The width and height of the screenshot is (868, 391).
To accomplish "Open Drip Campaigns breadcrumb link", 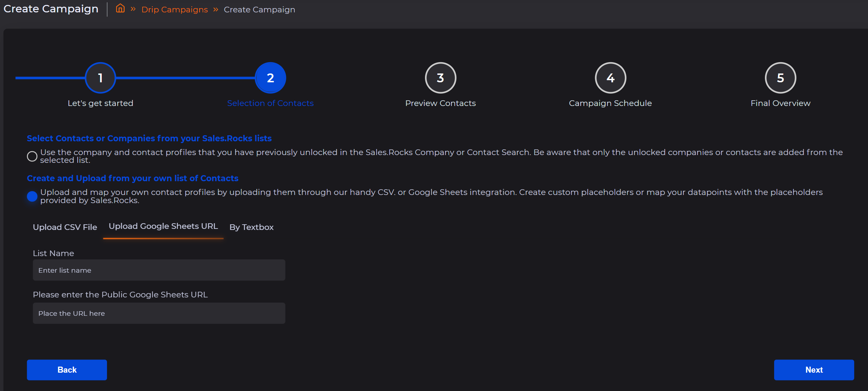I will point(174,10).
